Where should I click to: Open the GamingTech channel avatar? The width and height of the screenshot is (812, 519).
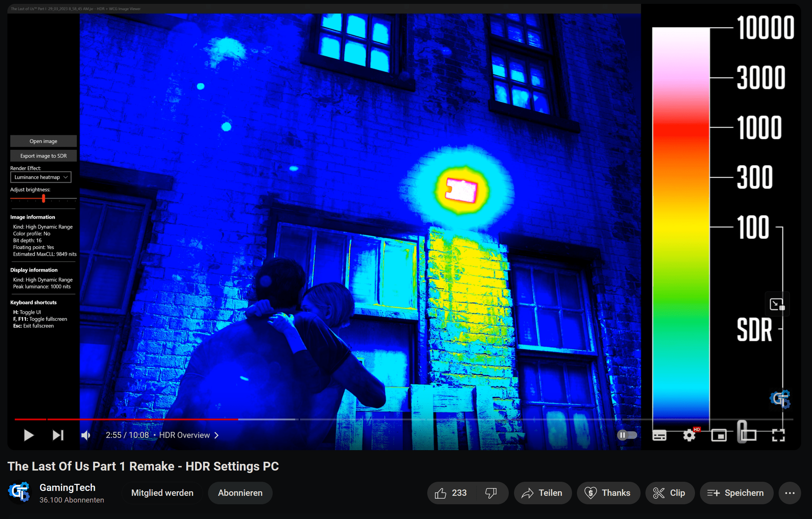pyautogui.click(x=19, y=492)
